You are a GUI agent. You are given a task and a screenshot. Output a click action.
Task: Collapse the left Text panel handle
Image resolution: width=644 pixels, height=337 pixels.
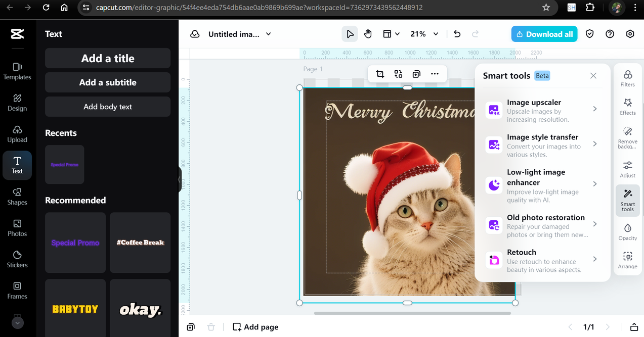point(180,179)
